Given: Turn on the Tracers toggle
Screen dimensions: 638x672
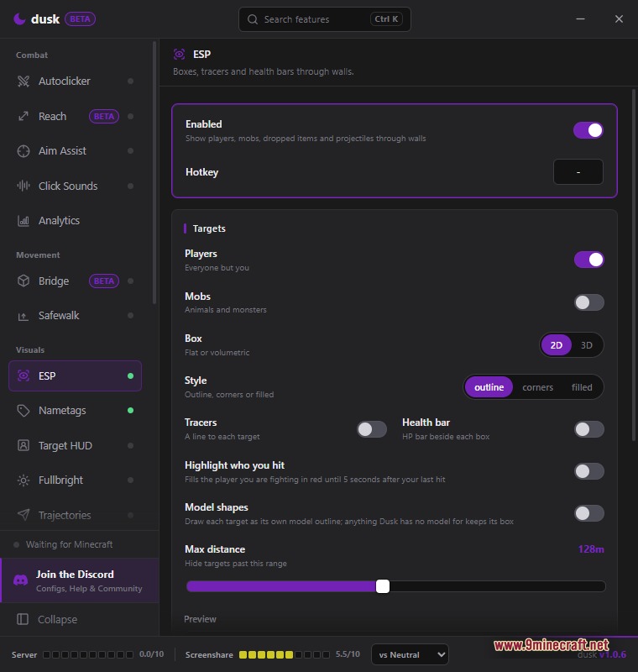Looking at the screenshot, I should coord(372,429).
